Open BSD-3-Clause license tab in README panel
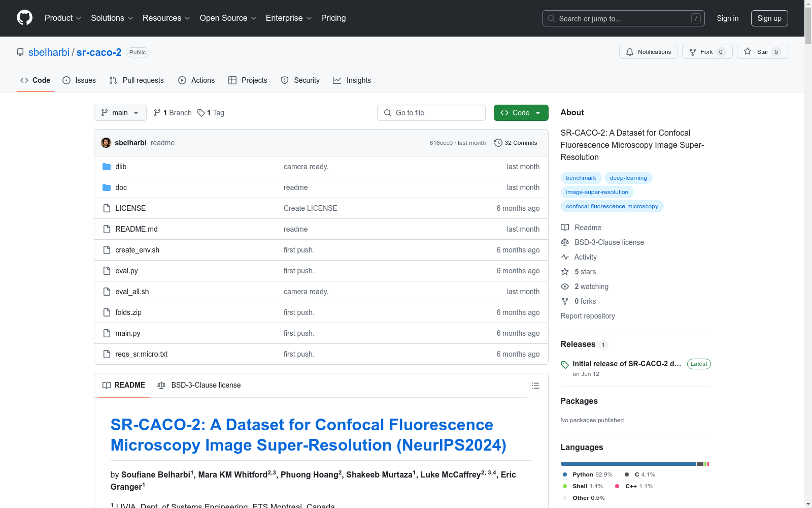 pyautogui.click(x=199, y=385)
